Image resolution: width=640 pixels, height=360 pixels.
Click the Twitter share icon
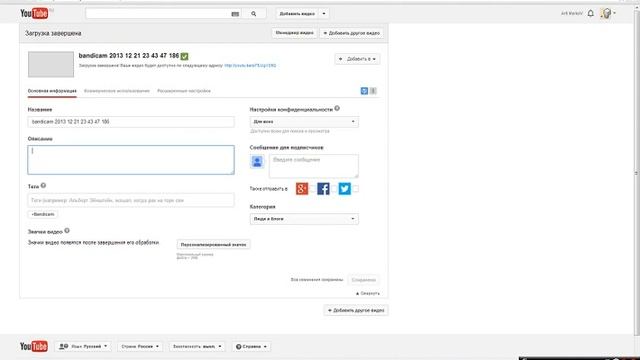point(344,189)
